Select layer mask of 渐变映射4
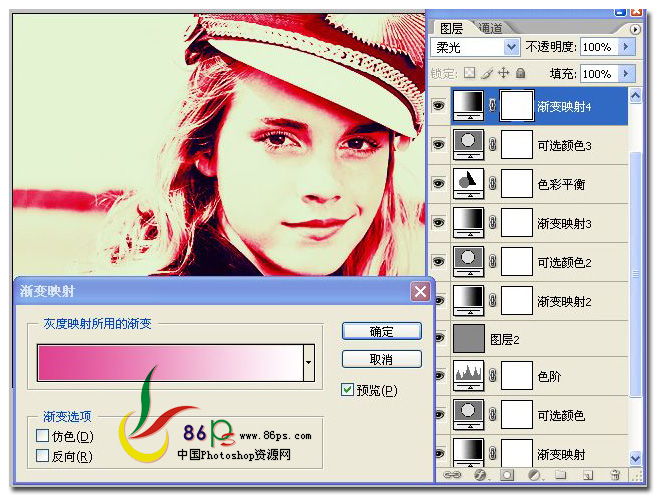This screenshot has height=500, width=660. [x=517, y=105]
